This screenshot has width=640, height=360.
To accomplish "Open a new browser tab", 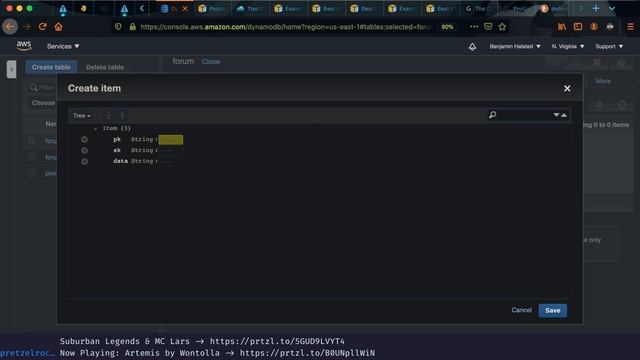I will click(596, 8).
